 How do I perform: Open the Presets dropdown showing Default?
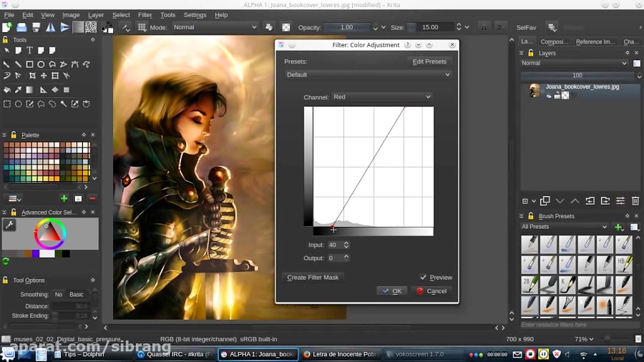point(368,74)
